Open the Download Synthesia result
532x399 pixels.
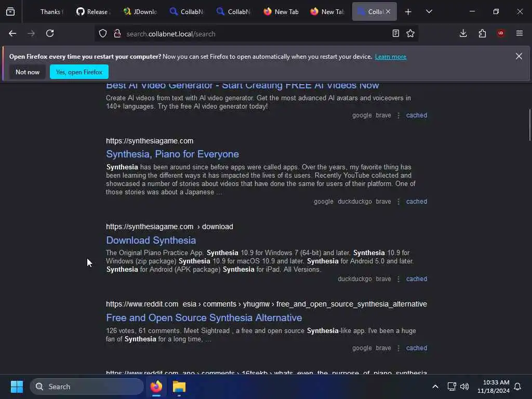[x=151, y=240]
